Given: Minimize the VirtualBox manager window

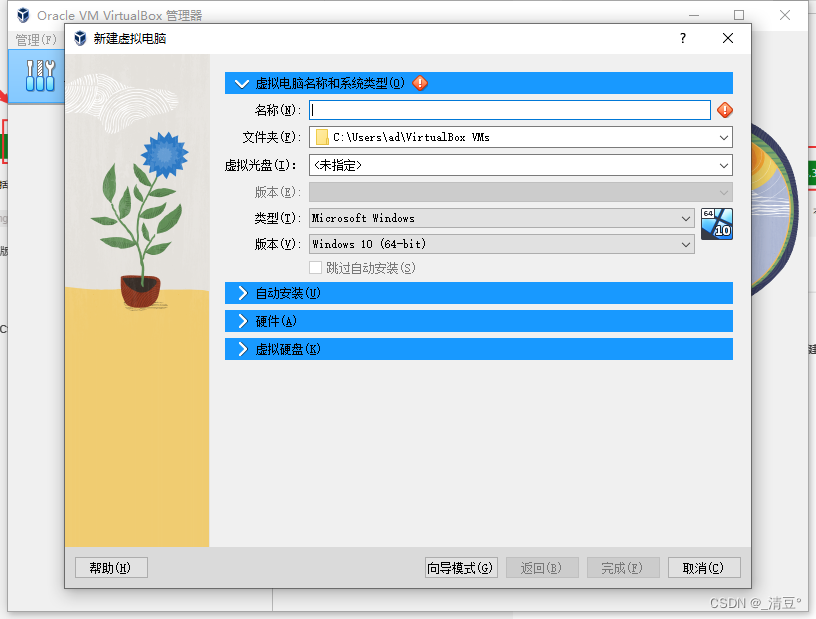Looking at the screenshot, I should (x=694, y=15).
